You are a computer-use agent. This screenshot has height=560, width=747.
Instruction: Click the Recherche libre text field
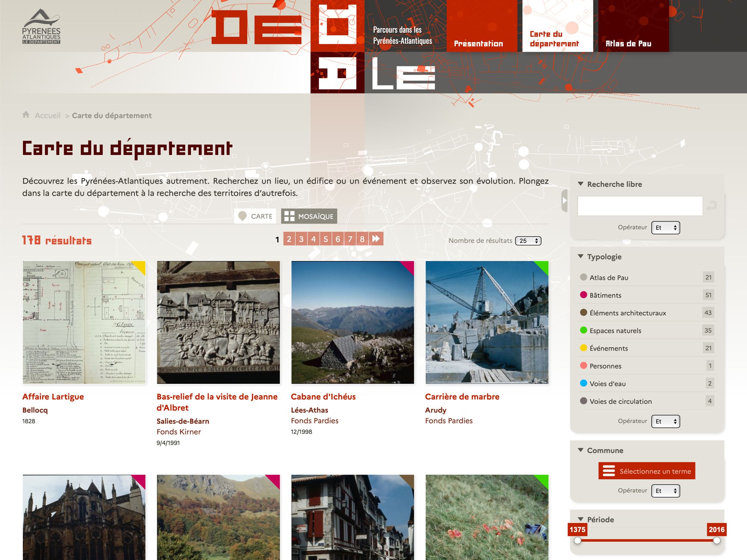pos(640,206)
